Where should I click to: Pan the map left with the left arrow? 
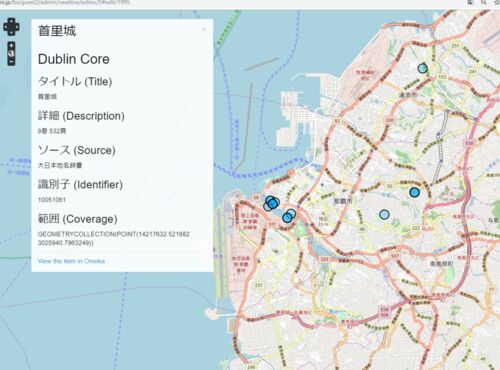click(6, 27)
